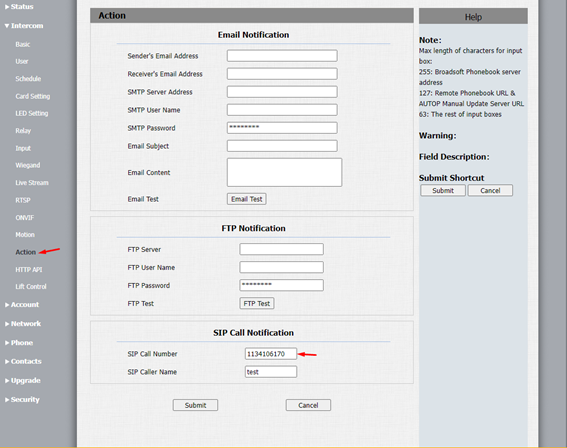Viewport: 567px width, 448px height.
Task: Select Card Setting in sidebar
Action: click(x=33, y=96)
